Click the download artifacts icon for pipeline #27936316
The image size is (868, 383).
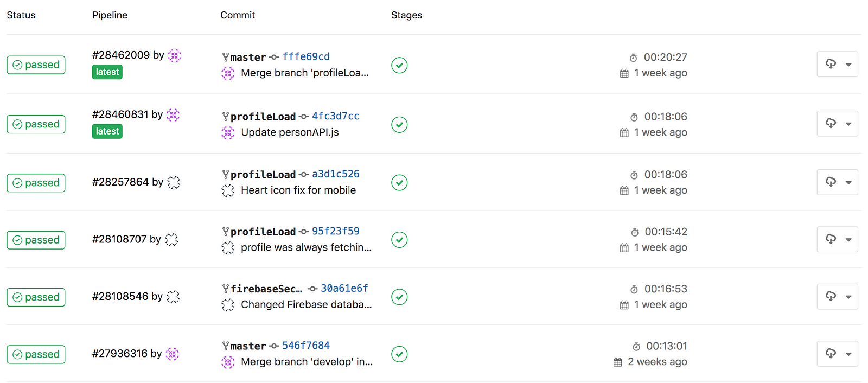[831, 353]
